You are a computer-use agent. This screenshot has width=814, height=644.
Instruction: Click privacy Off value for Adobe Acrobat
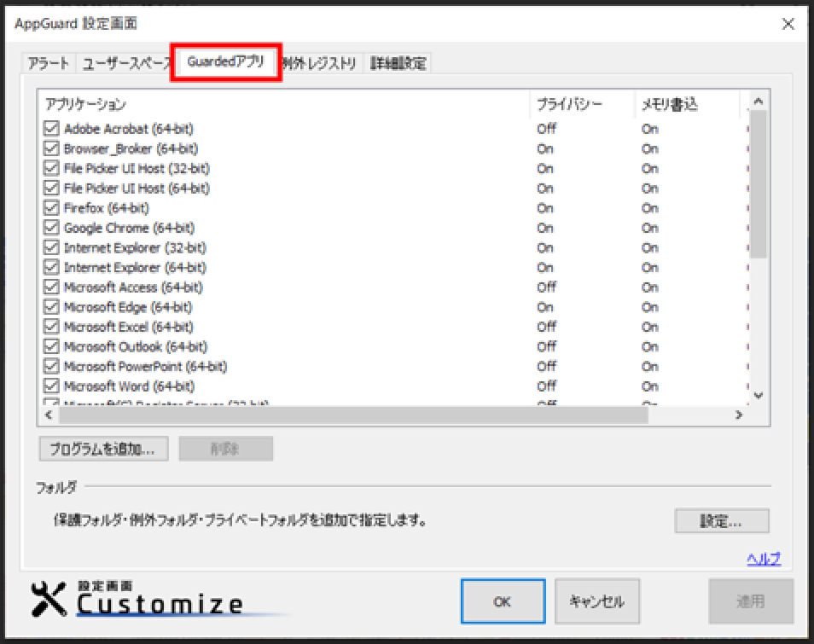[546, 128]
